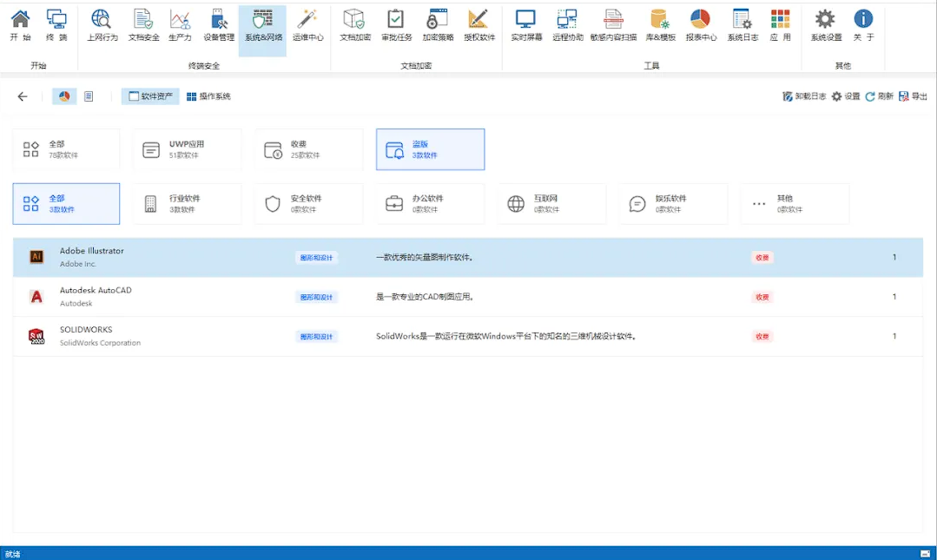Select the 软件资产 tab

coord(150,96)
